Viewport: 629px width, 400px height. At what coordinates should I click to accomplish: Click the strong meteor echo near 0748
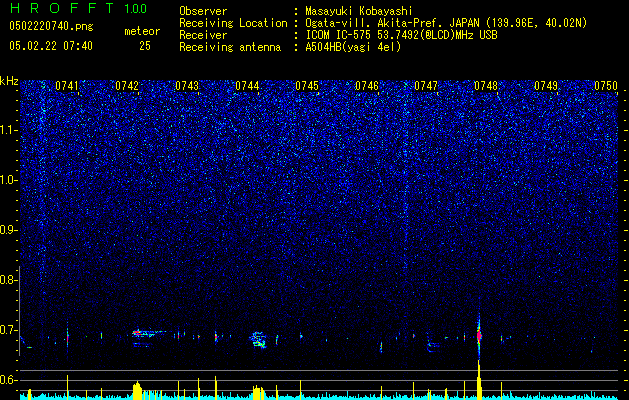tap(479, 335)
